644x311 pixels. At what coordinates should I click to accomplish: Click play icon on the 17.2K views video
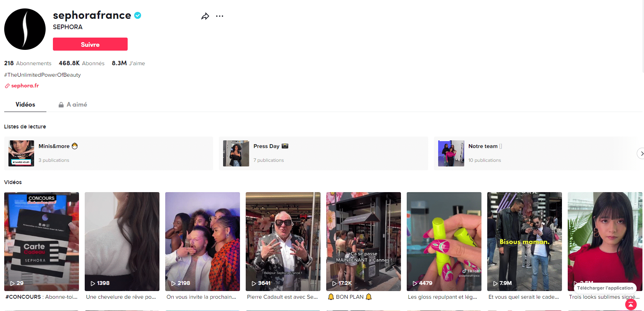coord(334,283)
